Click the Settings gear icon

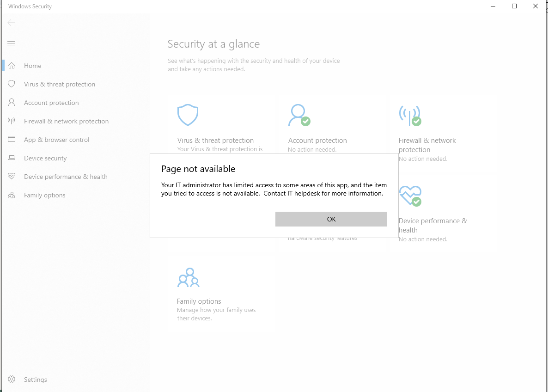[x=12, y=380]
